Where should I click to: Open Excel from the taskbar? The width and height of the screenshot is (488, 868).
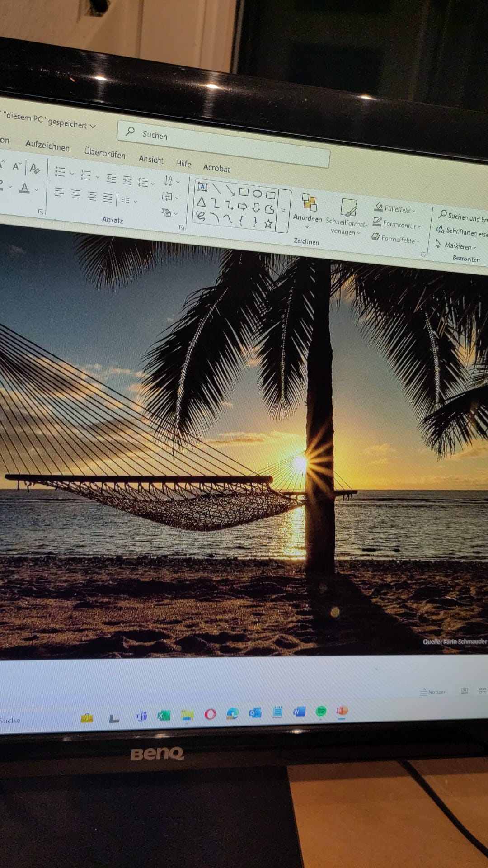(x=164, y=716)
